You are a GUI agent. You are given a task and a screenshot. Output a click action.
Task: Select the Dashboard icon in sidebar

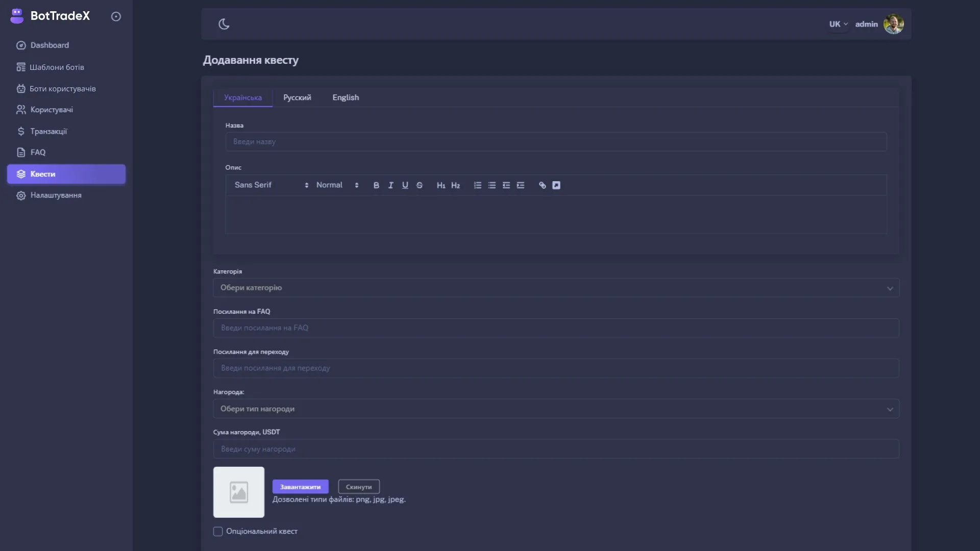21,45
